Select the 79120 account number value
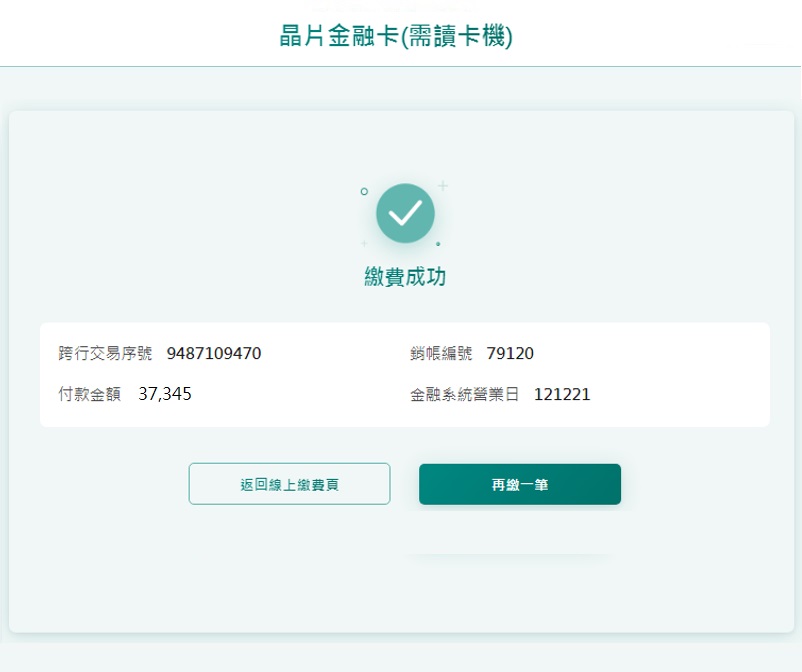This screenshot has width=802, height=672. click(x=510, y=353)
